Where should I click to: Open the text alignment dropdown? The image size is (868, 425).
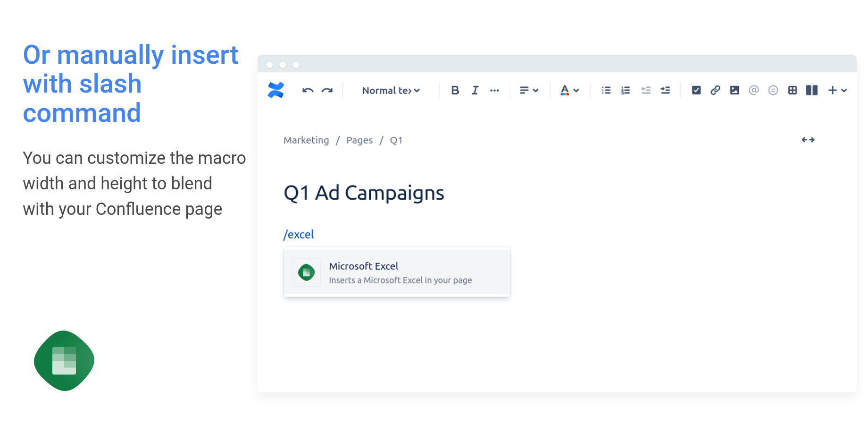click(529, 90)
